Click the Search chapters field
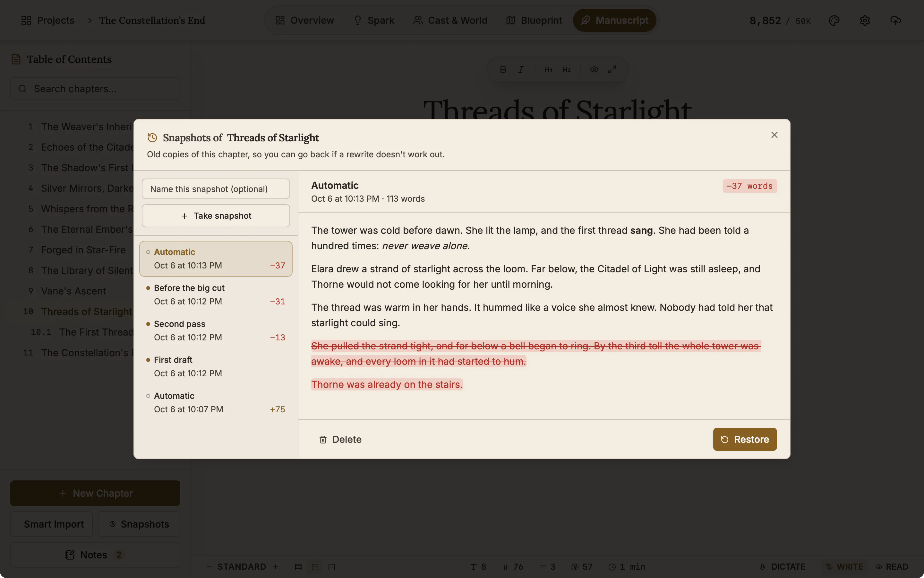The height and width of the screenshot is (578, 924). point(95,89)
